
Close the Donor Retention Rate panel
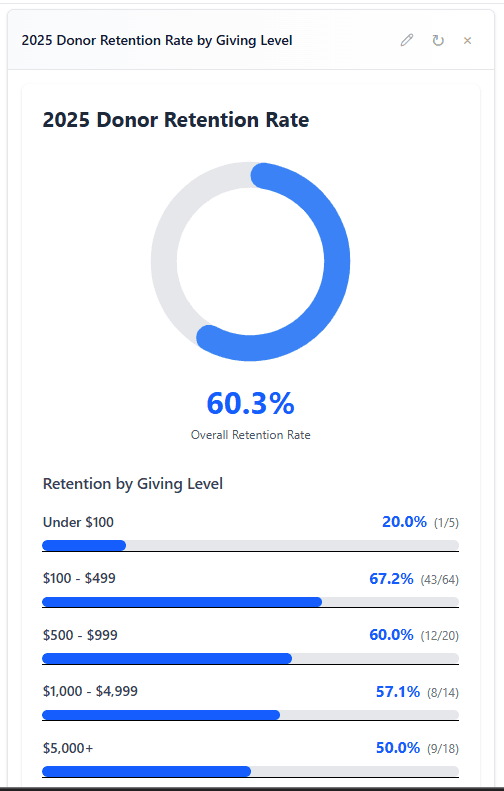(468, 40)
